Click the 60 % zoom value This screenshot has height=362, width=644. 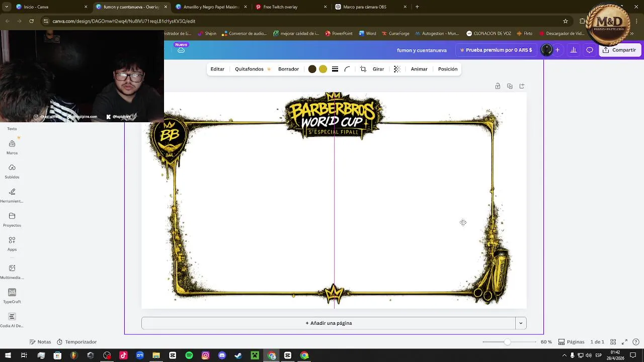546,342
